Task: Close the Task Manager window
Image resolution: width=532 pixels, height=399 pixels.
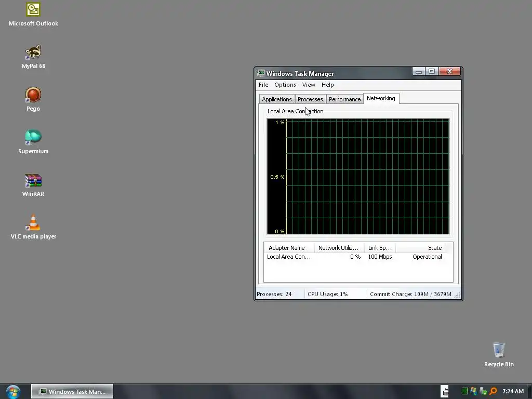Action: (449, 71)
